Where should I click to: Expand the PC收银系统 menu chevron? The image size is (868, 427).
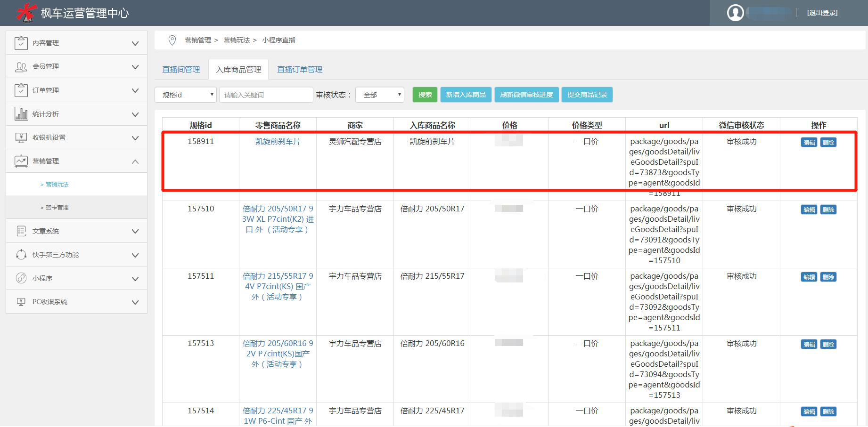[135, 302]
